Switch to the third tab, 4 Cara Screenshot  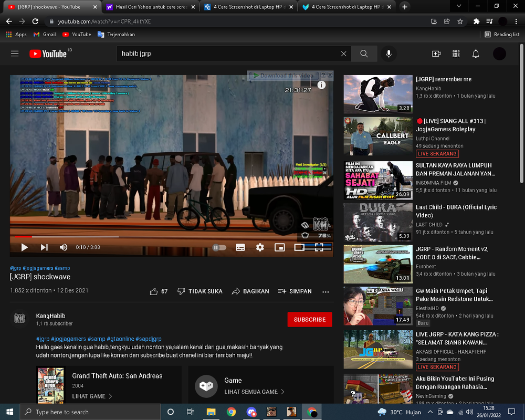(248, 7)
